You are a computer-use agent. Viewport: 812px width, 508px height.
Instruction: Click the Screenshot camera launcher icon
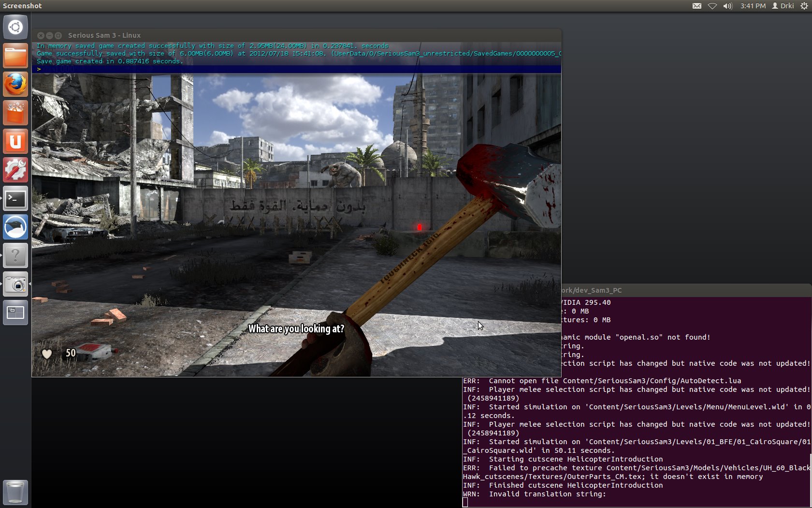[15, 284]
